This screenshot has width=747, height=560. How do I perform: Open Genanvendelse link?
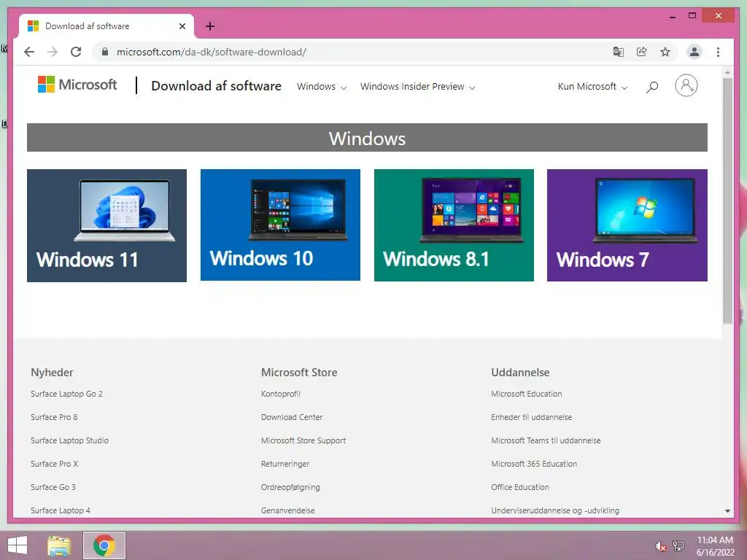pyautogui.click(x=287, y=510)
